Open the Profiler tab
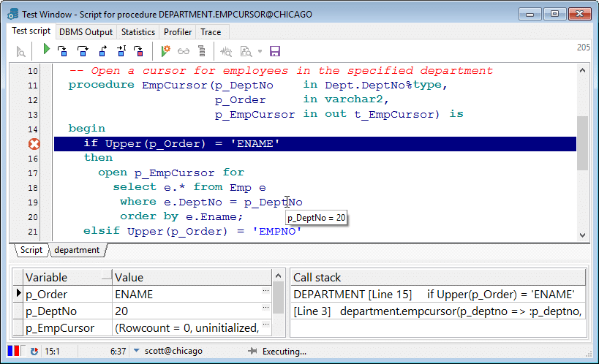 178,32
